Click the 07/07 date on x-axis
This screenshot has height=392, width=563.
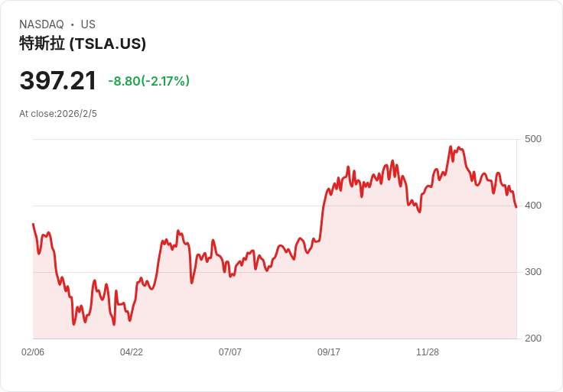[230, 352]
